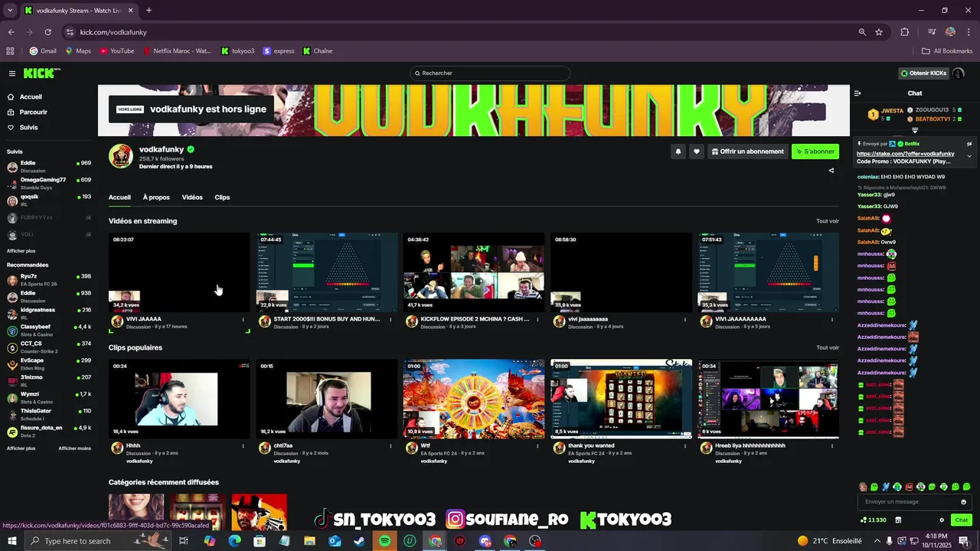980x551 pixels.
Task: Click the S'abonner button
Action: (x=815, y=152)
